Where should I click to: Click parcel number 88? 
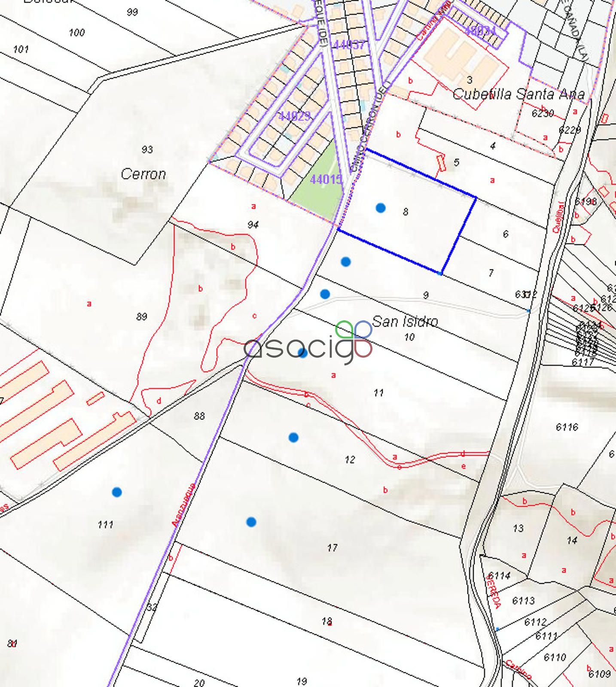point(199,416)
